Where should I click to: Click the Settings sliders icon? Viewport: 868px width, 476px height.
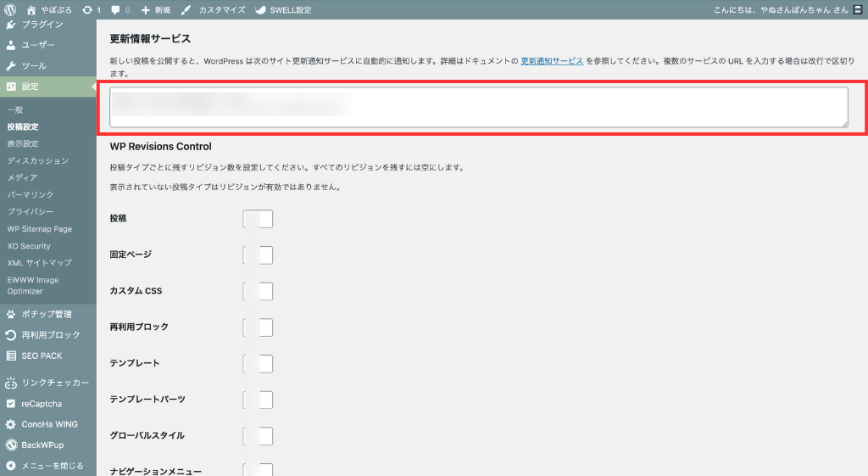(10, 87)
